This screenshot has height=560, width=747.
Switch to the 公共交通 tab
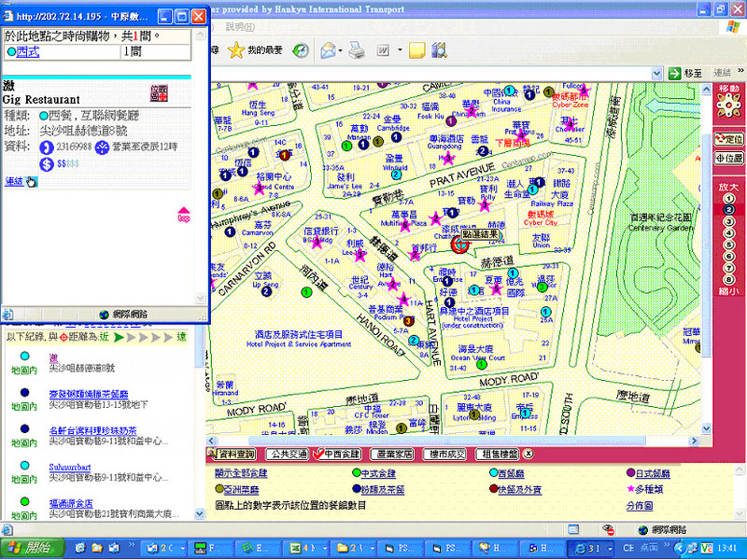286,455
